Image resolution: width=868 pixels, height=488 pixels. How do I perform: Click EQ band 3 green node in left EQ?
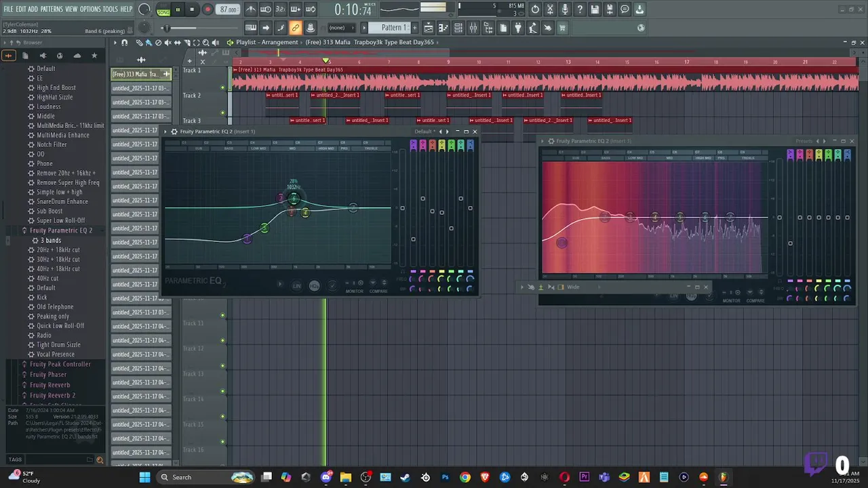[x=264, y=228]
